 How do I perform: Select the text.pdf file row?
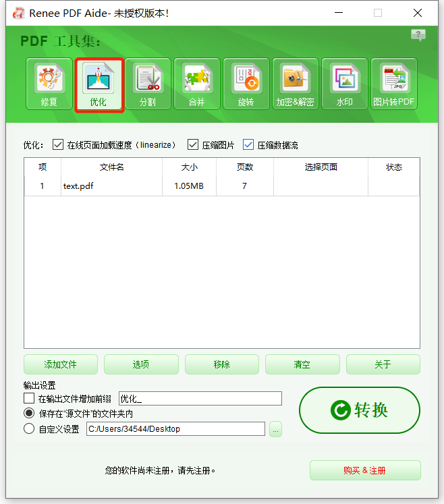(222, 186)
